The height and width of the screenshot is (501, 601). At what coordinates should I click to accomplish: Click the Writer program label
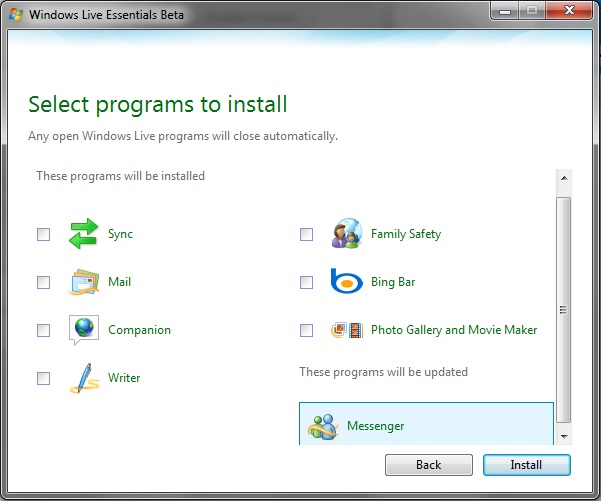coord(124,378)
